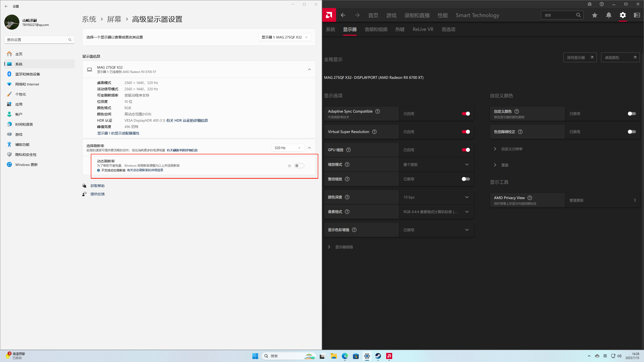Open the 320 Hz refresh rate dropdown
644x362 pixels.
click(x=288, y=148)
